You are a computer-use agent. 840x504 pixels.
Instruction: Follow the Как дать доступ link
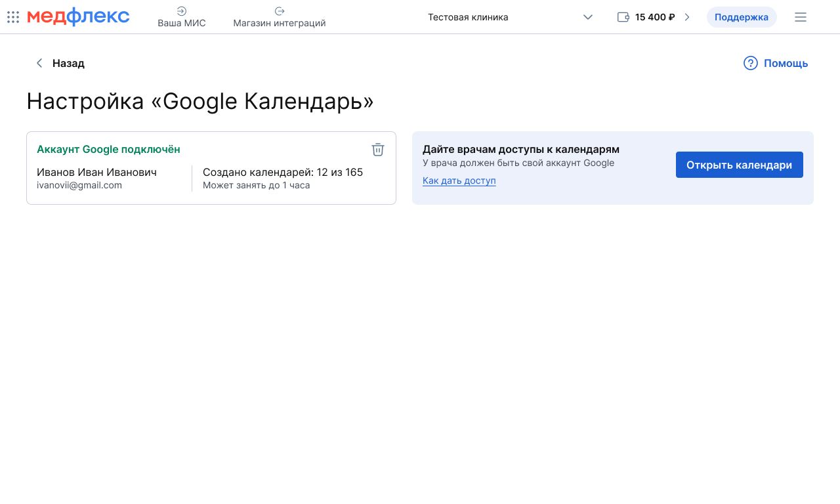pyautogui.click(x=459, y=180)
